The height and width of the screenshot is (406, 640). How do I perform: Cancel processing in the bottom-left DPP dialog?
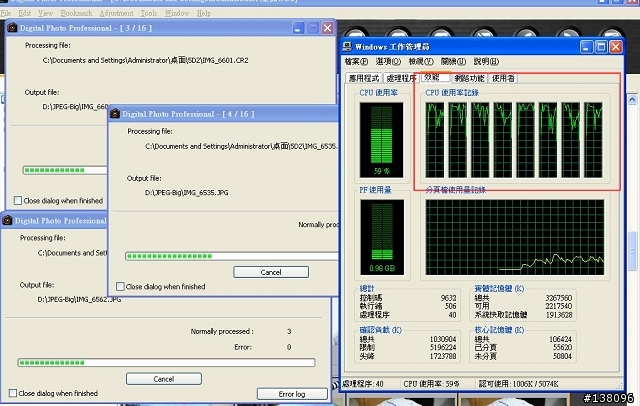point(164,379)
